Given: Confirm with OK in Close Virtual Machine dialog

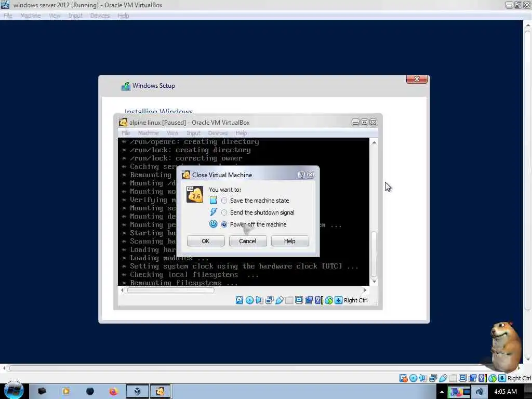Looking at the screenshot, I should point(206,241).
